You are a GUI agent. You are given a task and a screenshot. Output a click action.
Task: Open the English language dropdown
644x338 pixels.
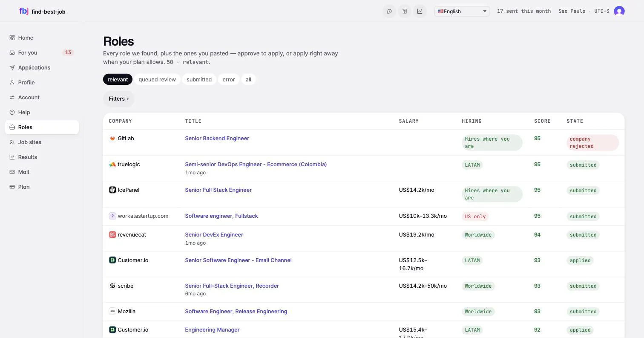[x=462, y=12]
